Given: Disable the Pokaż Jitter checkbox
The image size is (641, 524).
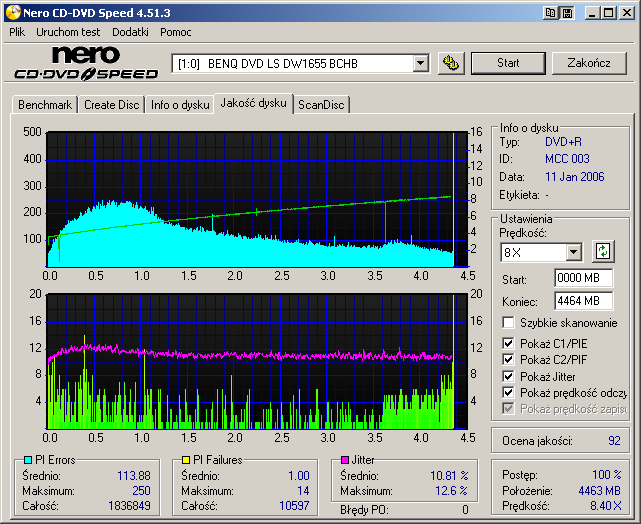Looking at the screenshot, I should click(x=508, y=376).
